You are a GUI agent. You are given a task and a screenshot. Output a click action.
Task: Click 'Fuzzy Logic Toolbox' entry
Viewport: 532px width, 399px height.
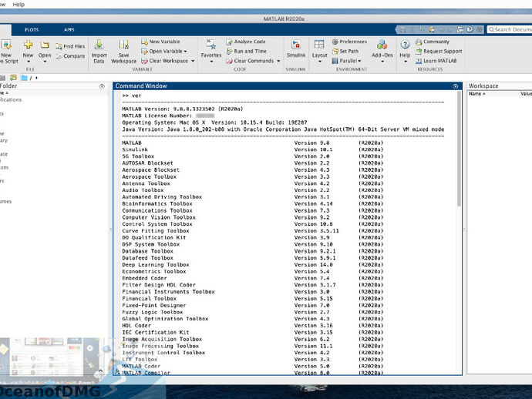coord(153,312)
